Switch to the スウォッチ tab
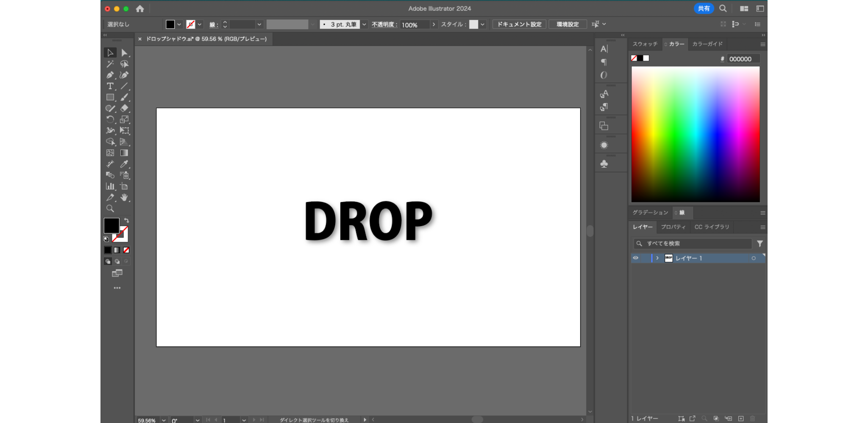The height and width of the screenshot is (423, 868). click(645, 44)
